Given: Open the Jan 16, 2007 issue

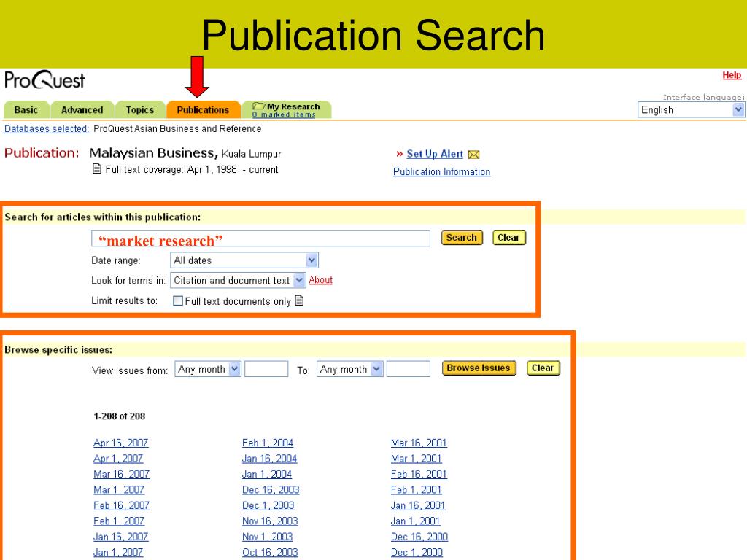Looking at the screenshot, I should (120, 537).
